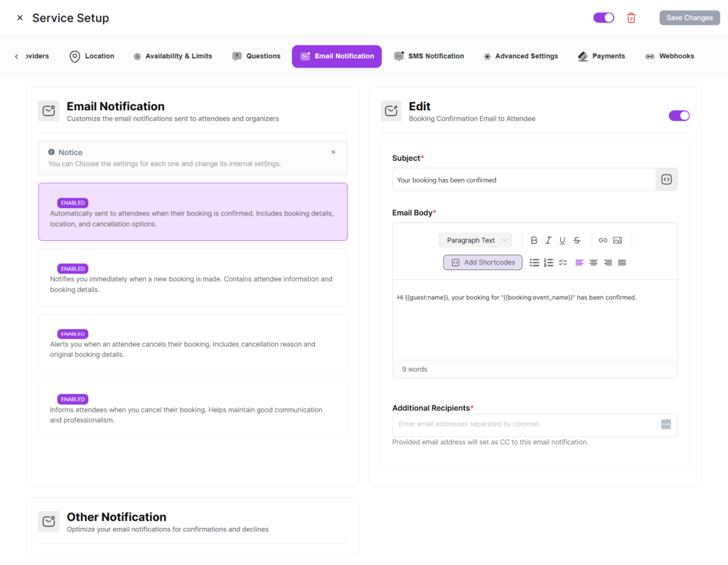Switch to the SMS Notification tab
This screenshot has height=565, width=728.
tap(429, 56)
